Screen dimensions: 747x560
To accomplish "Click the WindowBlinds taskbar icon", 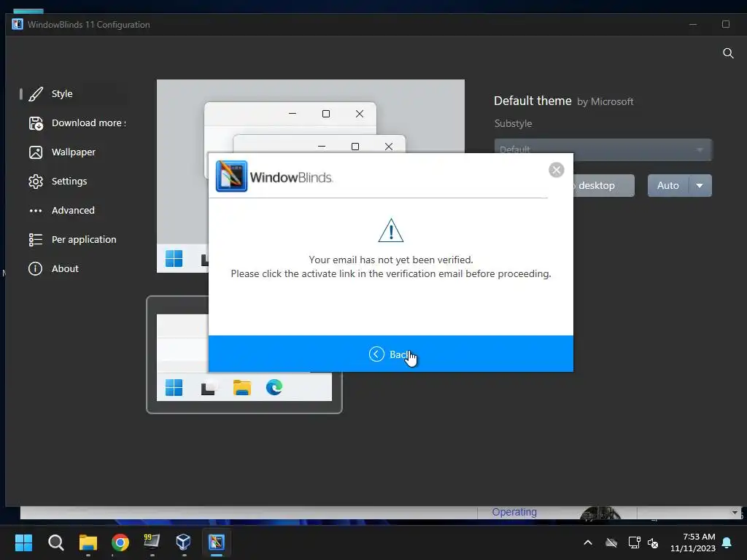I will (216, 542).
